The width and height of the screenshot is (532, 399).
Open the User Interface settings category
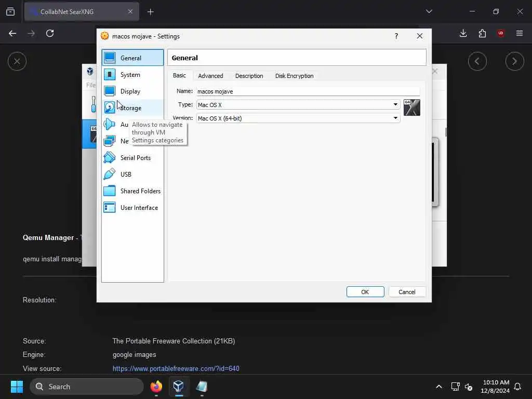point(132,208)
